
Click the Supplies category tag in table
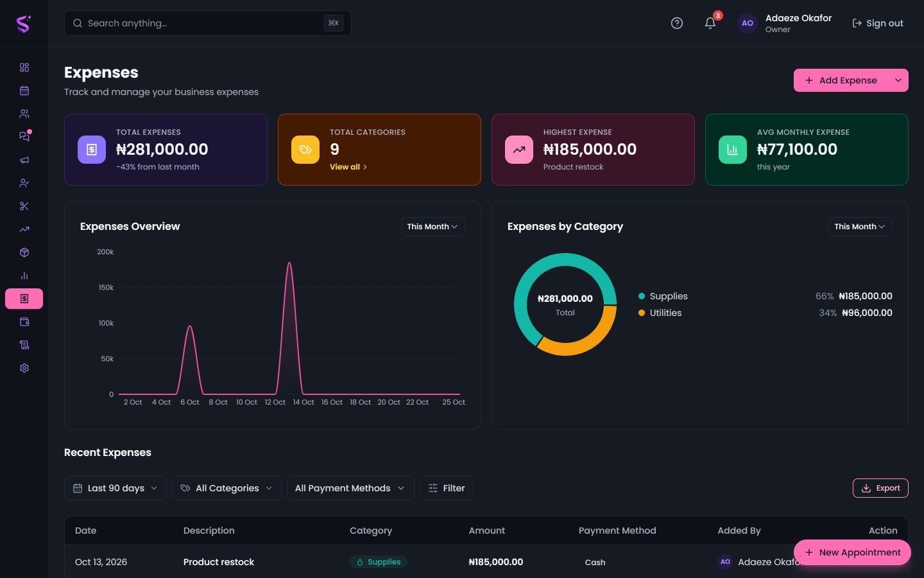tap(379, 562)
